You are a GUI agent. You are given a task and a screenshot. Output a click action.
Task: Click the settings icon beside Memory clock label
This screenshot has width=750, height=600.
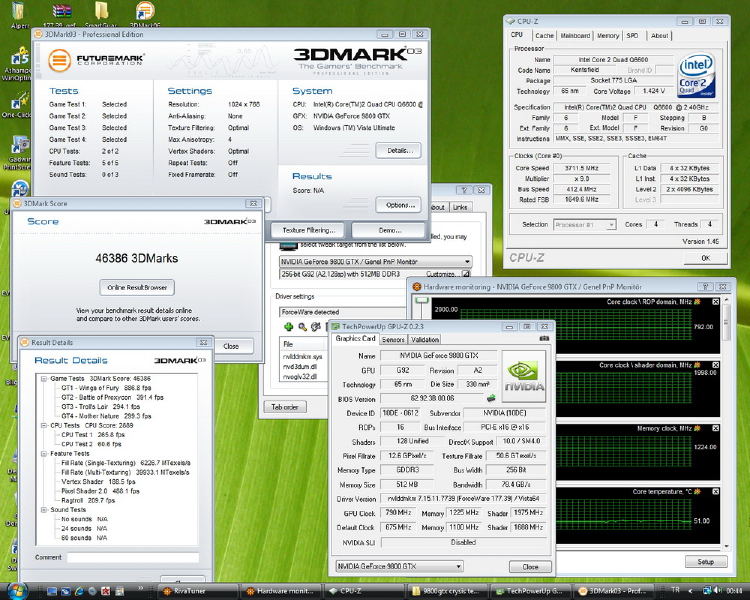[x=697, y=428]
